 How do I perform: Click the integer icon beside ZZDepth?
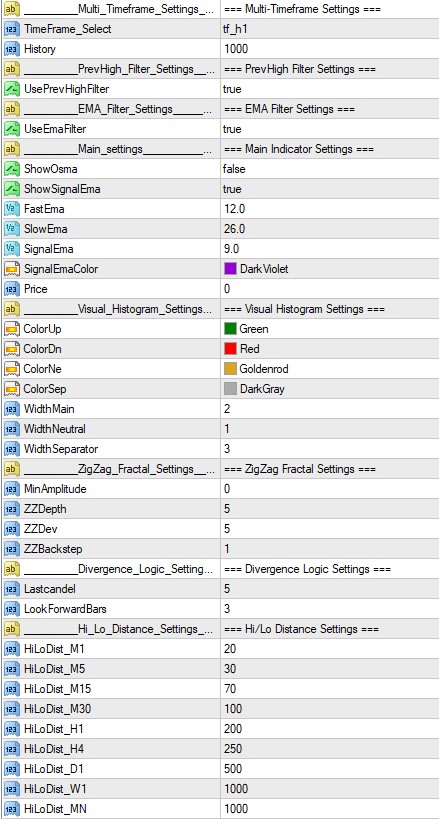coord(11,509)
